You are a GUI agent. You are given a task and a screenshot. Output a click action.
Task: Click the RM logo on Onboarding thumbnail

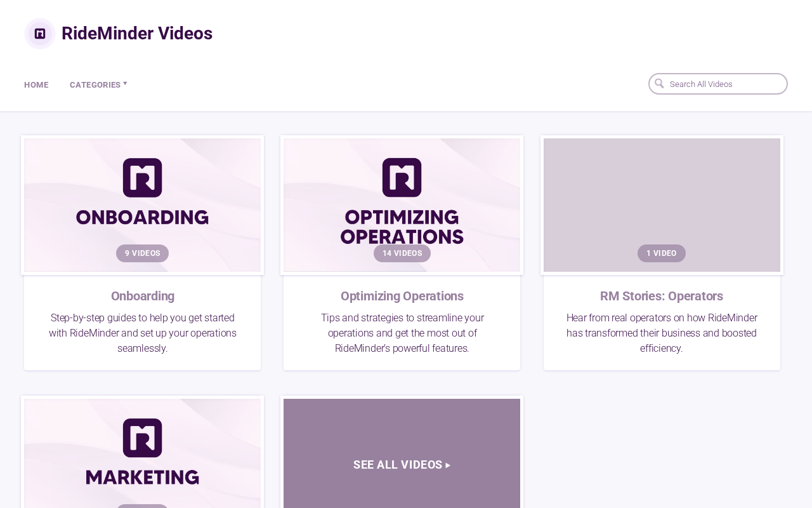point(143,178)
